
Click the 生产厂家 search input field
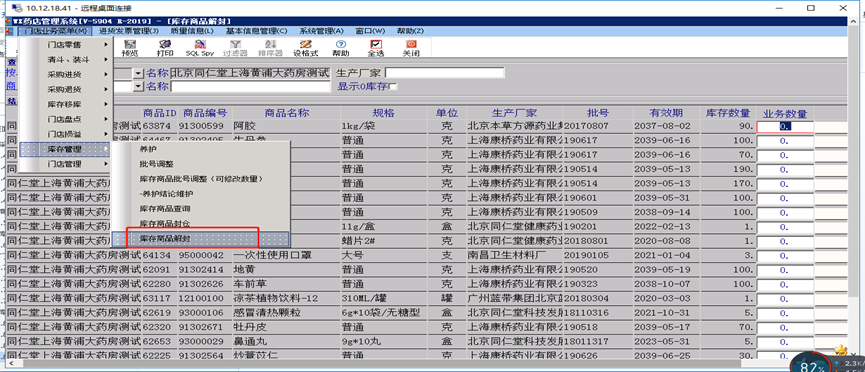coord(445,73)
